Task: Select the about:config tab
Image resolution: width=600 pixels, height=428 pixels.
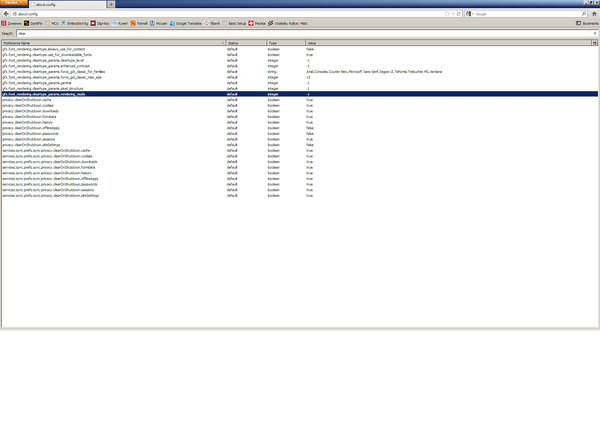Action: click(x=67, y=5)
